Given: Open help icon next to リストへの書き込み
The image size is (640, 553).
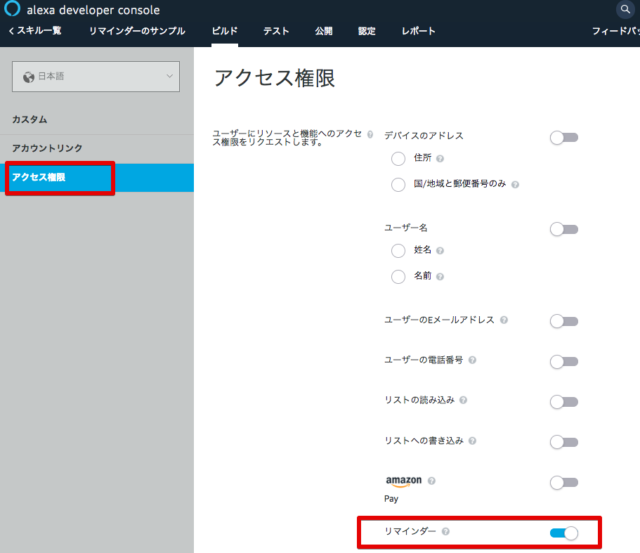Looking at the screenshot, I should click(472, 441).
